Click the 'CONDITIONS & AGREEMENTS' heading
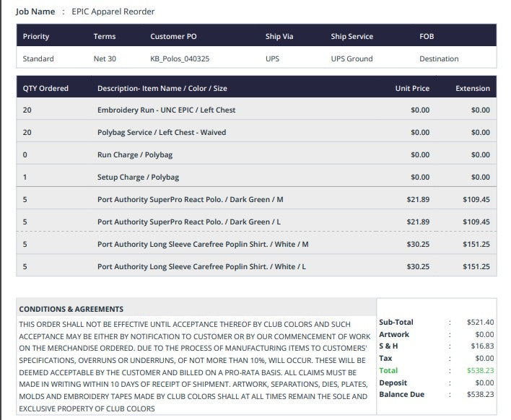 pyautogui.click(x=71, y=309)
